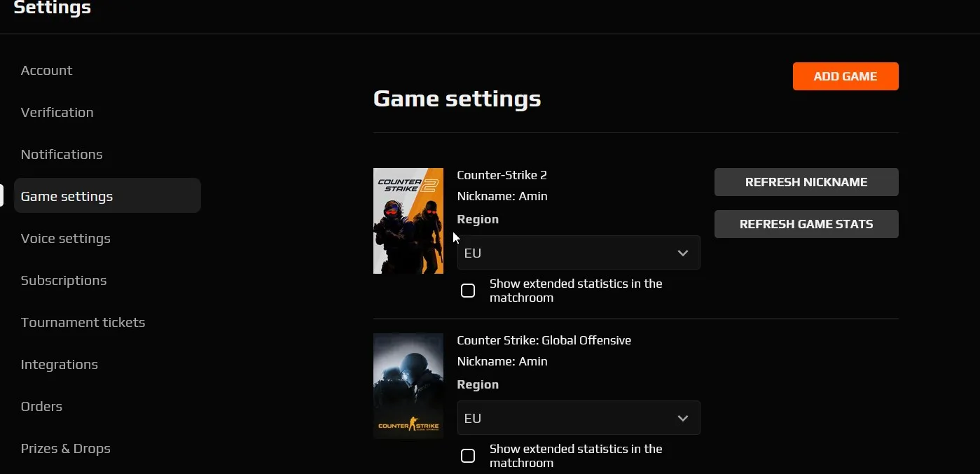Click the Settings page title
Screen dimensions: 980x474
click(x=53, y=8)
